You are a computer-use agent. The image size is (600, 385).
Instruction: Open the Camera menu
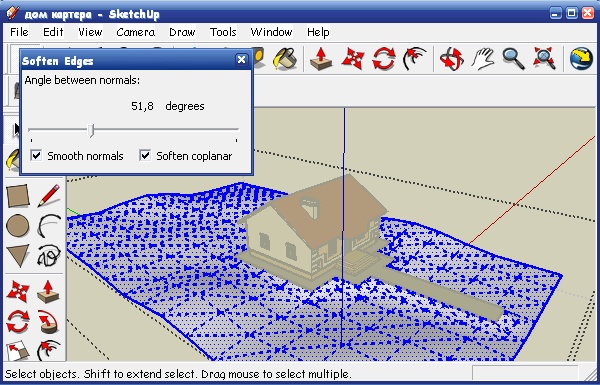136,32
